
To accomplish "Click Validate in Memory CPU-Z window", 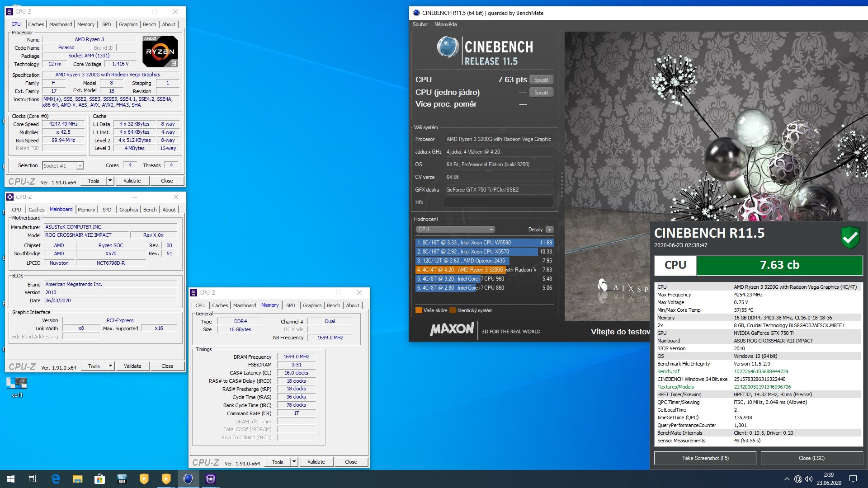I will [316, 462].
